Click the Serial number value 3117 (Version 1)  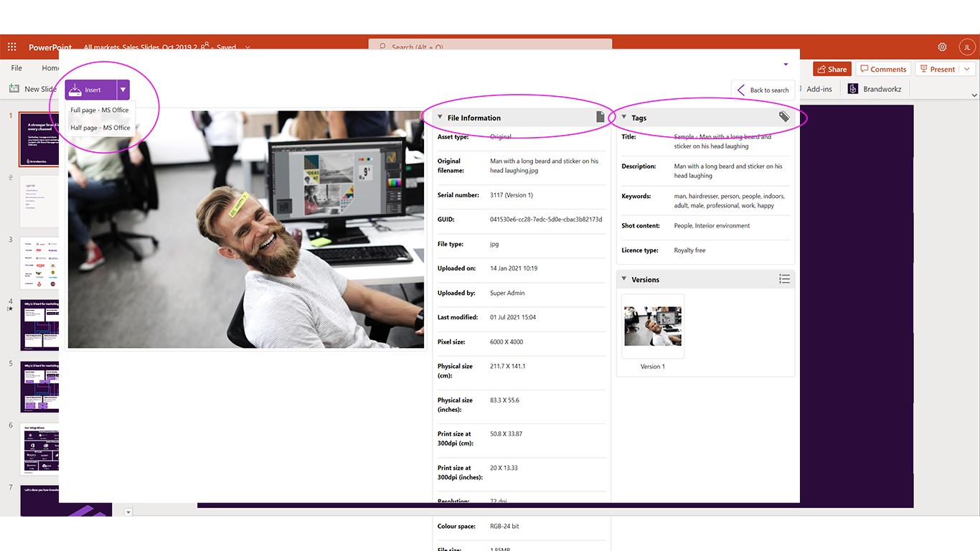512,195
